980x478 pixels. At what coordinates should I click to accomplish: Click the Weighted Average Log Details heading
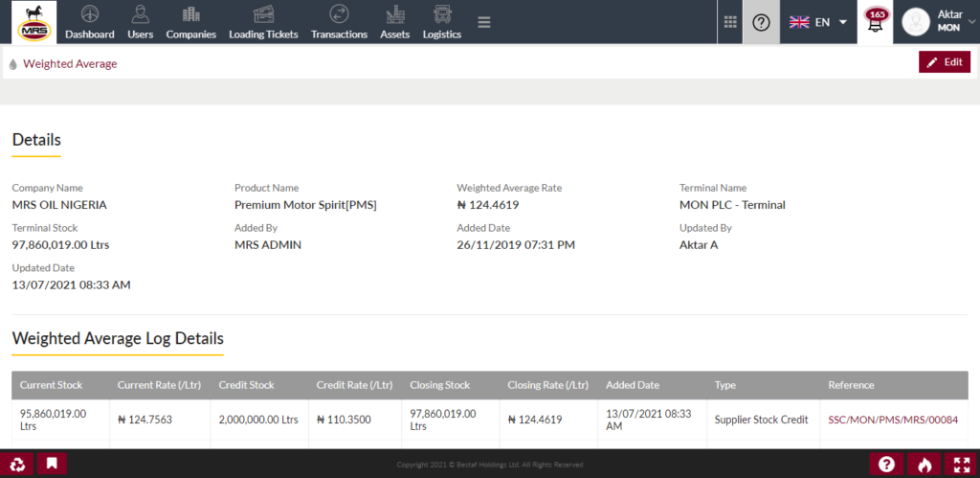[x=118, y=338]
